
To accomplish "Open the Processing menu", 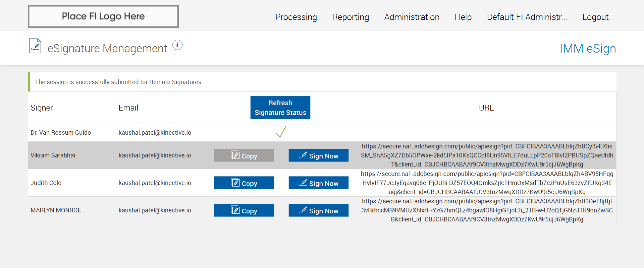I will click(x=296, y=17).
